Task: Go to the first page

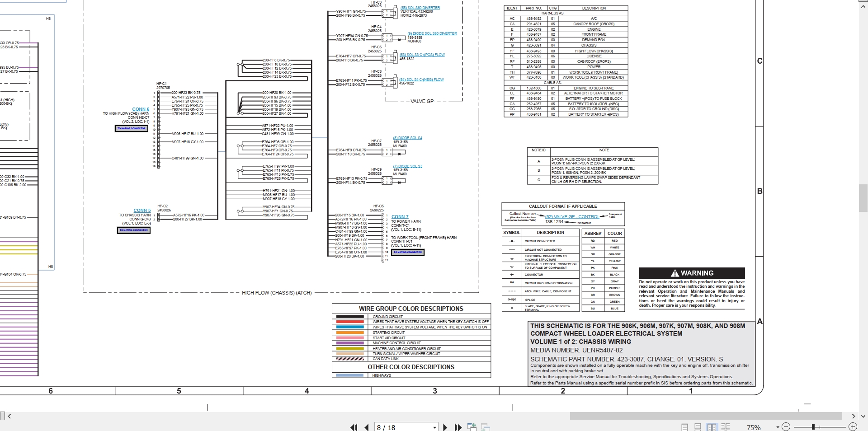Action: (354, 427)
